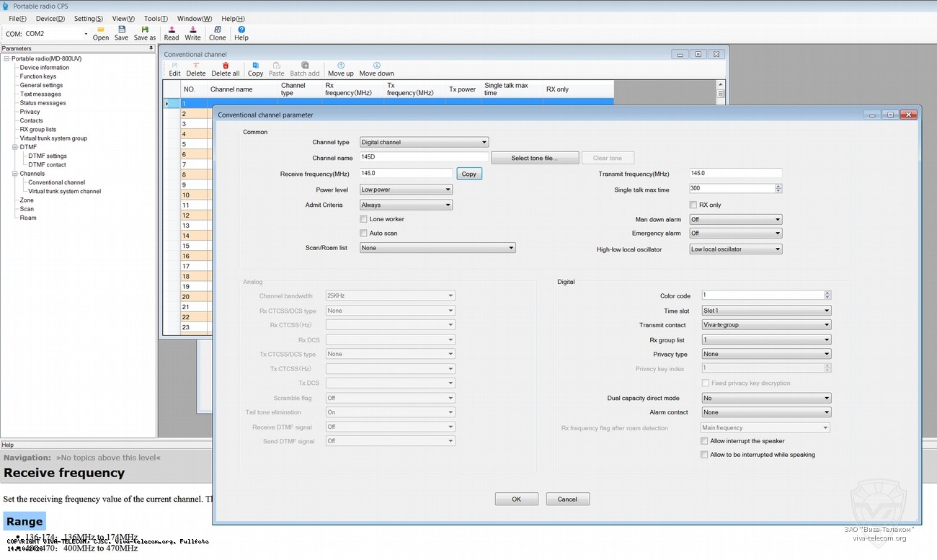Image resolution: width=937 pixels, height=560 pixels.
Task: Click the Clone toolbar icon
Action: coord(217,33)
